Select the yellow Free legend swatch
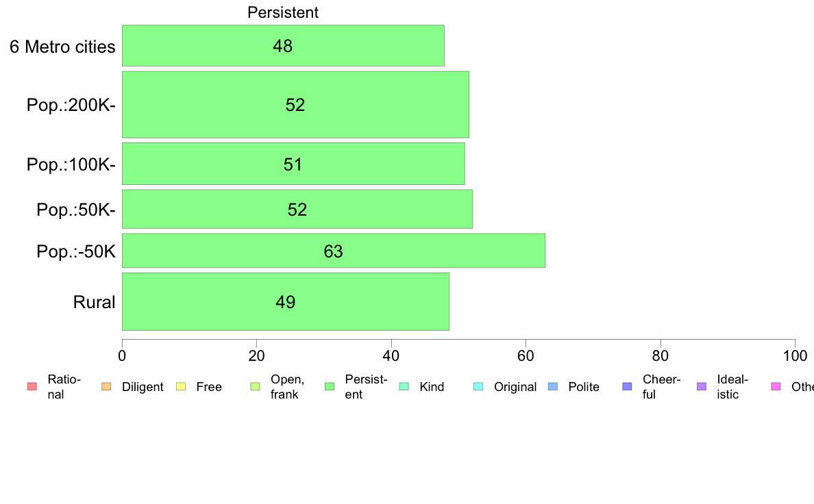This screenshot has width=814, height=504. pyautogui.click(x=181, y=387)
